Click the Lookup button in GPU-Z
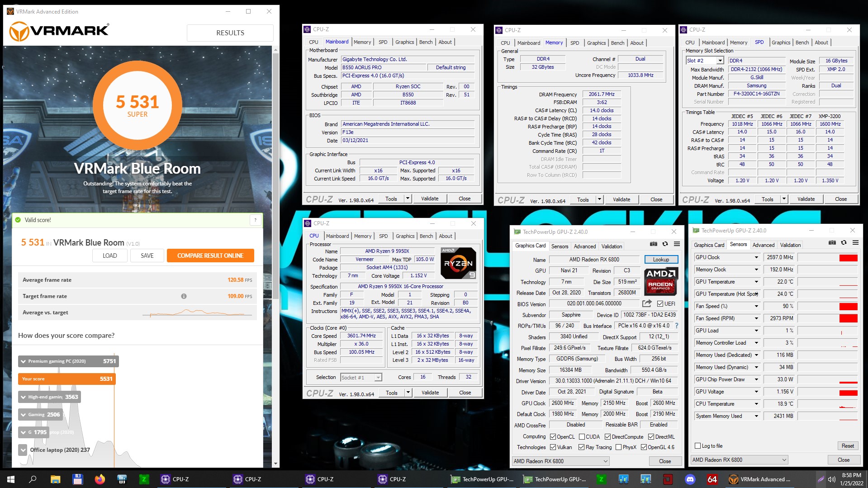The image size is (868, 488). pos(661,260)
